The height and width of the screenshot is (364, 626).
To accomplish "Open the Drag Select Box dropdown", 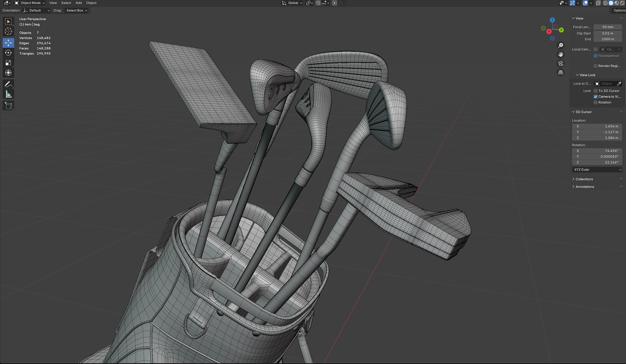I will [x=77, y=10].
